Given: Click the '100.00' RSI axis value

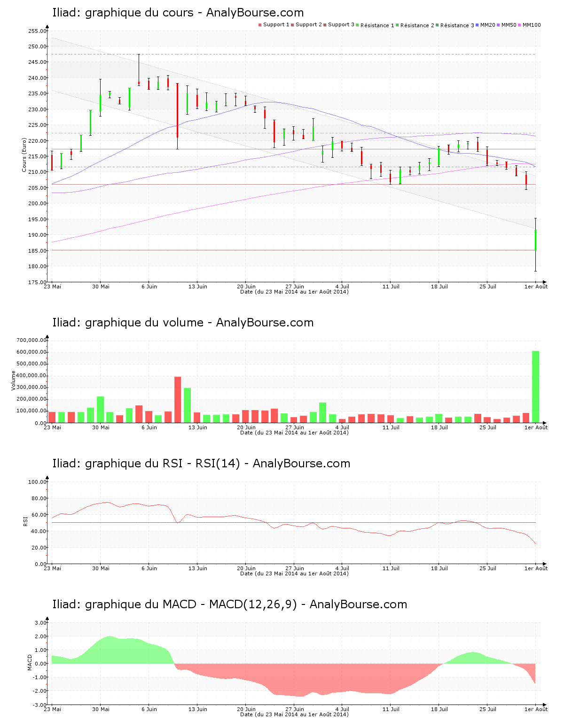Looking at the screenshot, I should [37, 482].
